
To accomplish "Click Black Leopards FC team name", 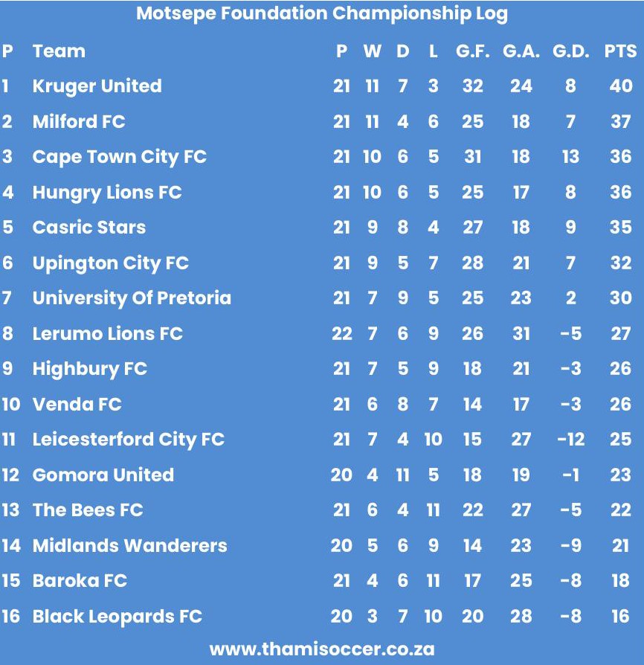I will point(117,617).
